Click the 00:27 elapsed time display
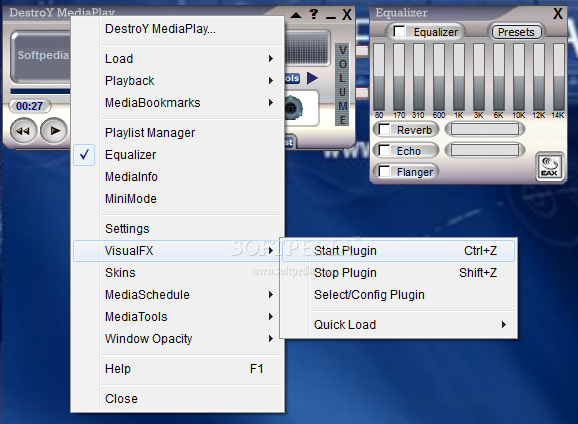 29,106
